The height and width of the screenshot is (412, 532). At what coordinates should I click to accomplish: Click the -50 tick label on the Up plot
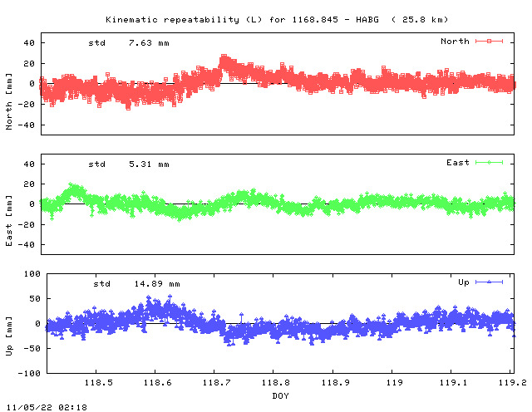point(32,349)
